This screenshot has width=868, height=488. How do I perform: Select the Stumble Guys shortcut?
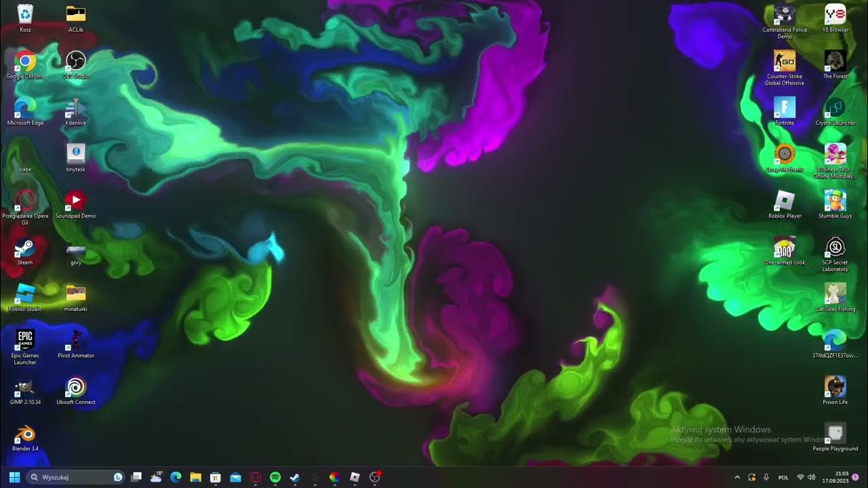[835, 205]
